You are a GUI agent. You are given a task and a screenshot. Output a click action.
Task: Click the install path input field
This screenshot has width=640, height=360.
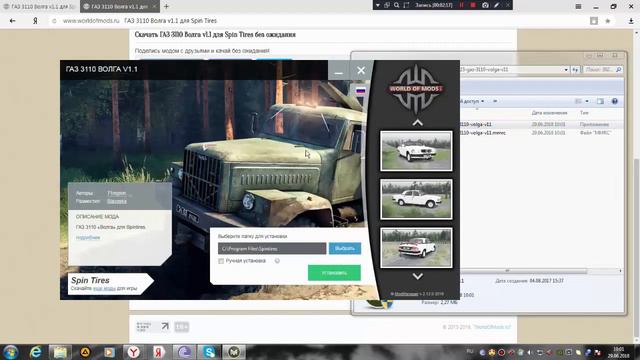pyautogui.click(x=272, y=248)
